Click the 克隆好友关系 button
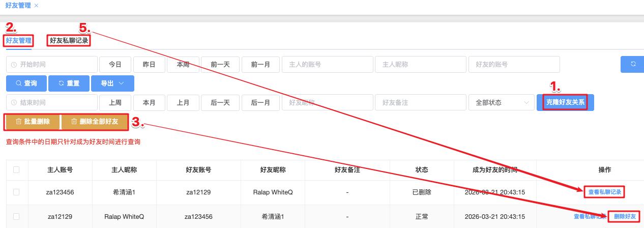 point(565,102)
